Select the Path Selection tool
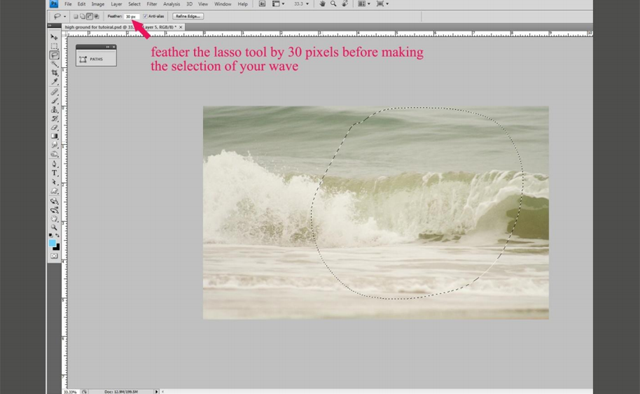640x394 pixels. [54, 182]
